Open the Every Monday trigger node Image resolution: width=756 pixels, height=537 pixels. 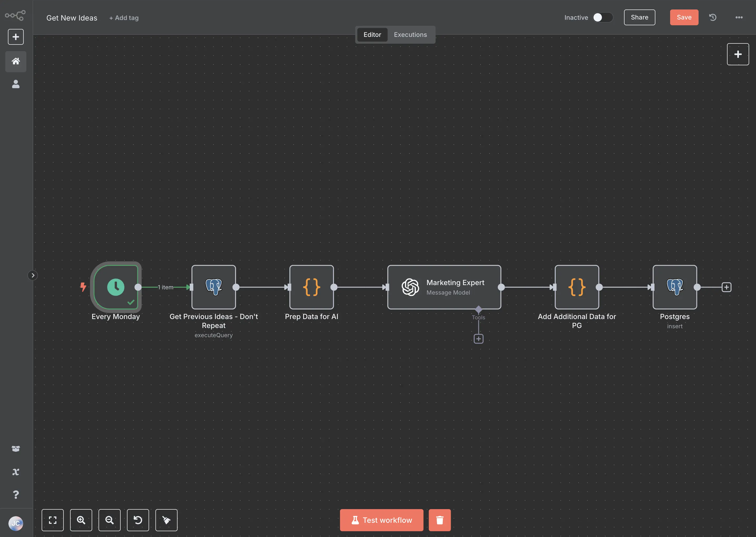pyautogui.click(x=116, y=287)
